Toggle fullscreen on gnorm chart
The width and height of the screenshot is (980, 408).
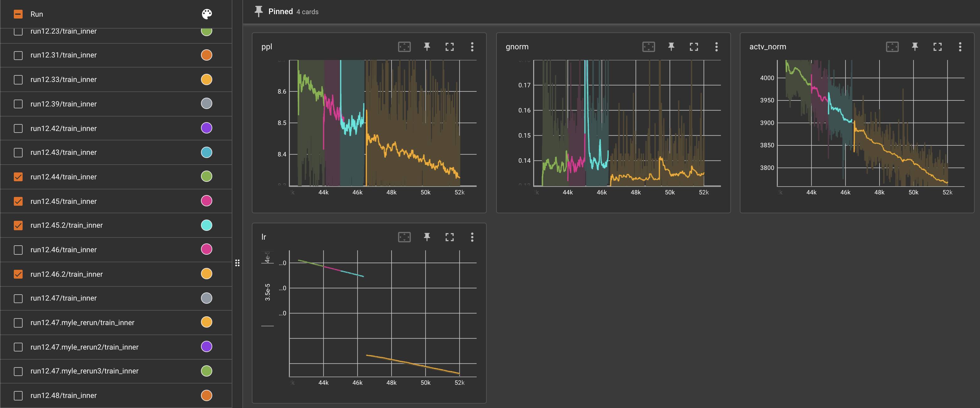694,47
